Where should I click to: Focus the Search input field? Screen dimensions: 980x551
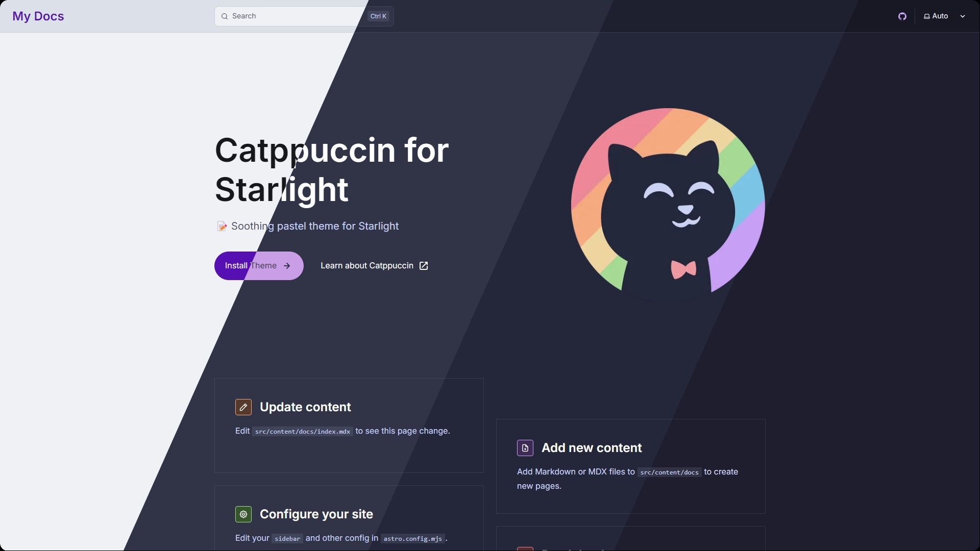[304, 16]
